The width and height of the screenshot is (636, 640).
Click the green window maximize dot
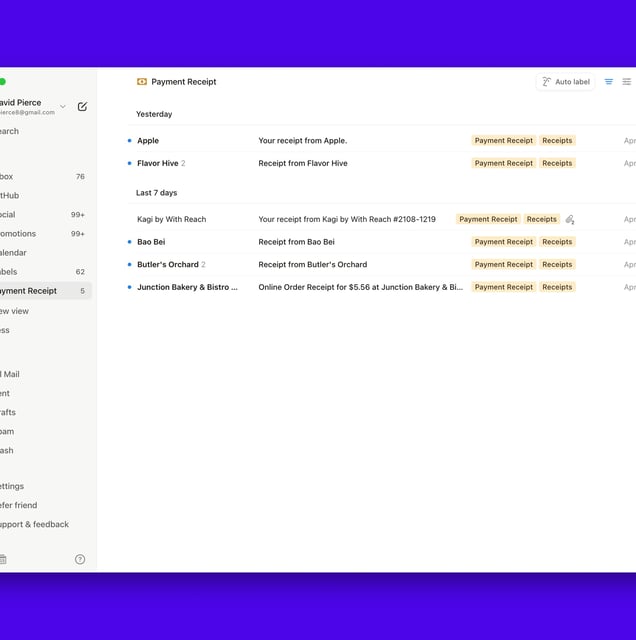[x=2, y=82]
